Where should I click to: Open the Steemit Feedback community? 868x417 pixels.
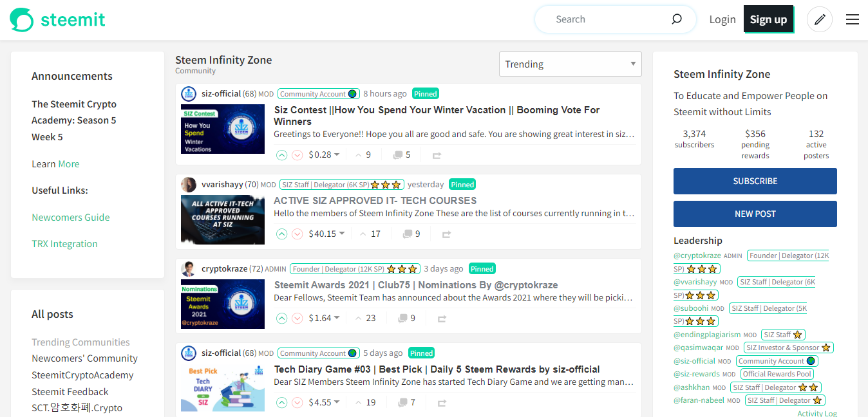pyautogui.click(x=70, y=392)
